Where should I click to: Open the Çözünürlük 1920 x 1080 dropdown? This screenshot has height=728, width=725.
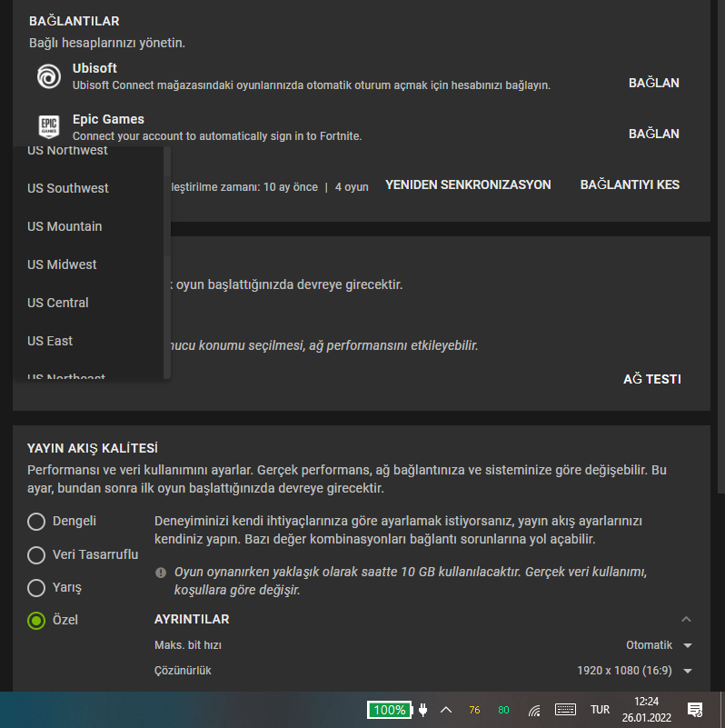pyautogui.click(x=635, y=671)
